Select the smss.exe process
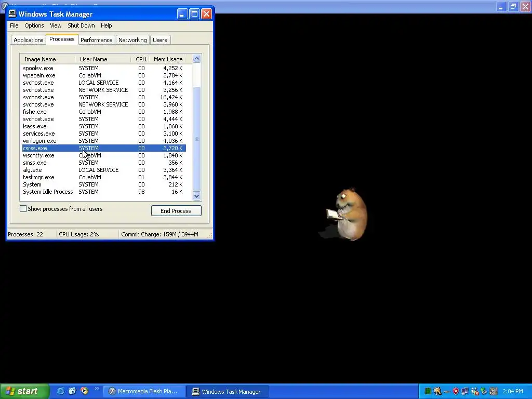Screen dimensions: 532x399 pos(104,163)
